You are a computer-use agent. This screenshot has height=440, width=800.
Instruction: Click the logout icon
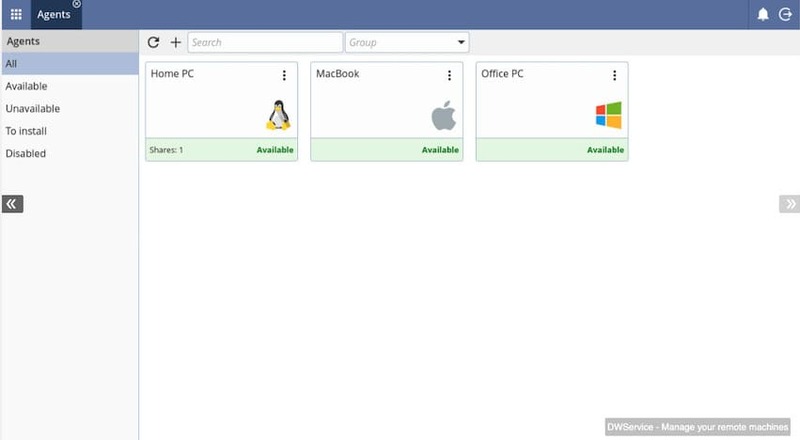click(785, 14)
